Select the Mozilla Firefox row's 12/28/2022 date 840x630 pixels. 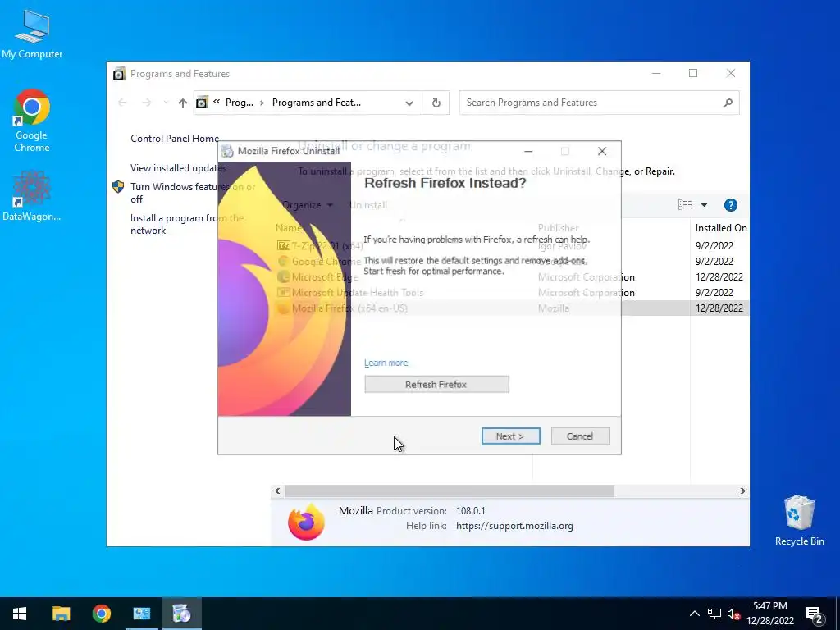[x=719, y=308]
